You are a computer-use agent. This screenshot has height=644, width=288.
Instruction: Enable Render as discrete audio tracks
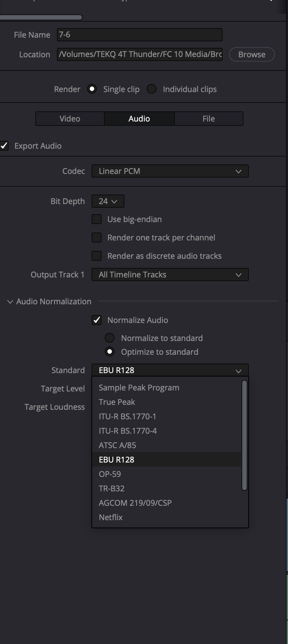point(97,256)
